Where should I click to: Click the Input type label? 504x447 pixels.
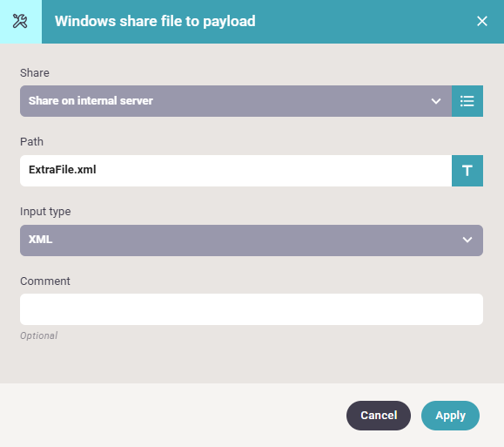(45, 212)
